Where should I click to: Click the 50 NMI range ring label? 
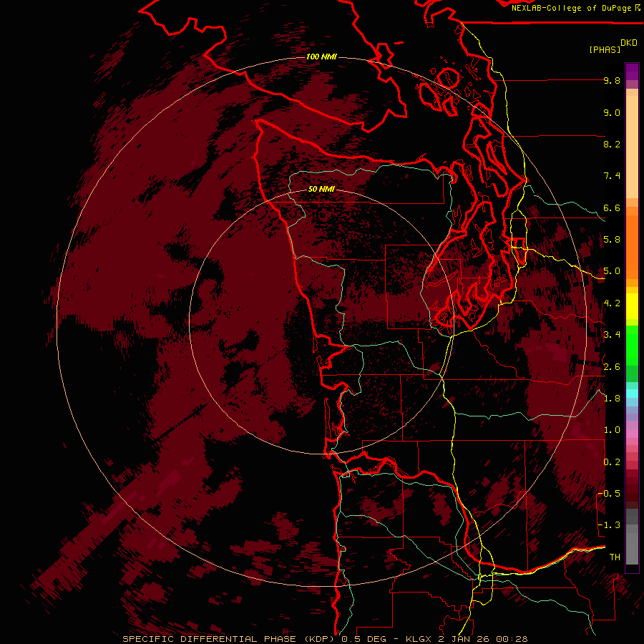point(321,189)
